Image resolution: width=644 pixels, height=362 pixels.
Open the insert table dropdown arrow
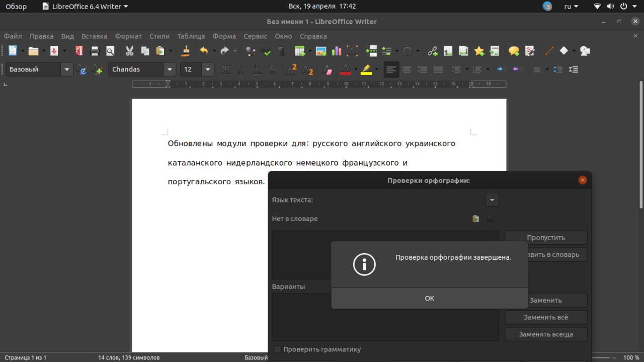click(310, 51)
